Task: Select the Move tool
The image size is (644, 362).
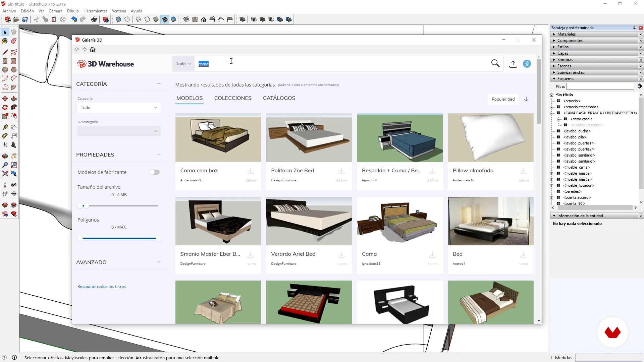Action: [x=5, y=99]
